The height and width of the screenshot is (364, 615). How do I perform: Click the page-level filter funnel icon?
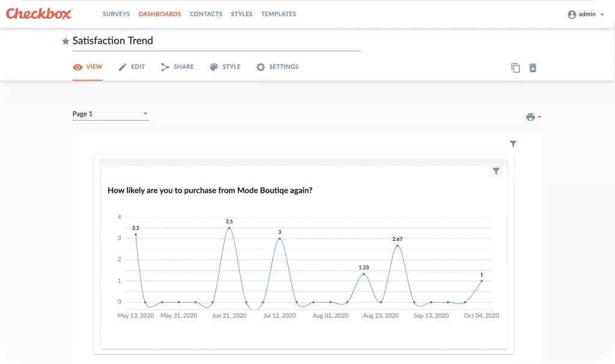click(513, 144)
